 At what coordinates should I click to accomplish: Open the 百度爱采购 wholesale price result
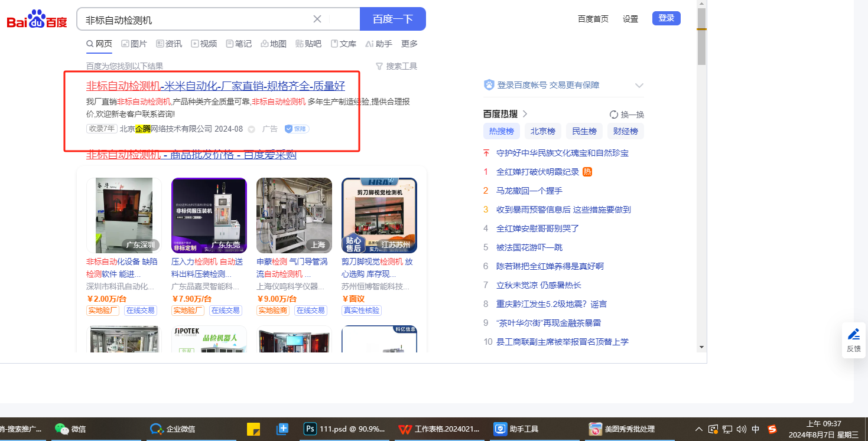pos(191,155)
